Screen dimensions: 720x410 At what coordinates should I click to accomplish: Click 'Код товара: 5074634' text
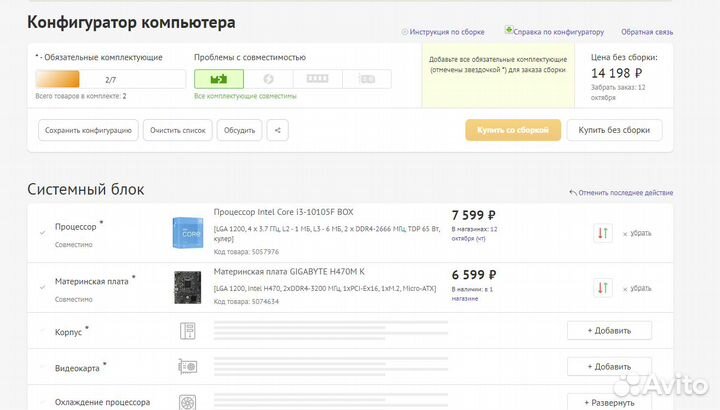(246, 301)
